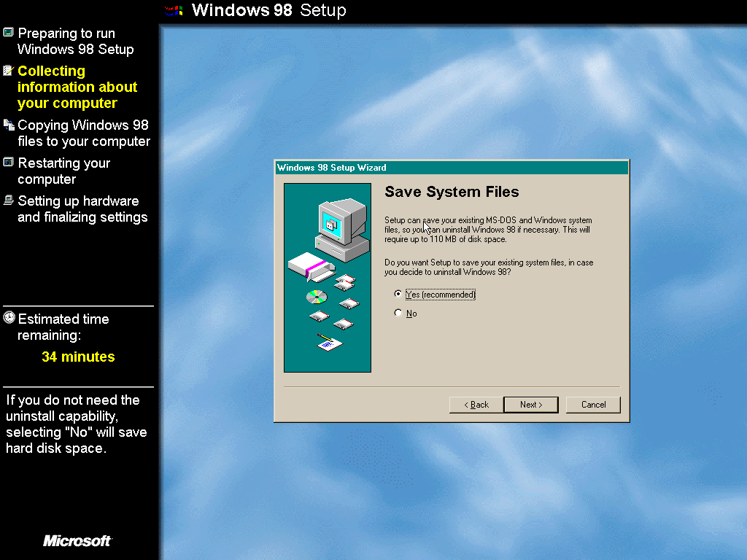The width and height of the screenshot is (747, 560).
Task: Click the 'Do you want Setup to save' question
Action: [489, 267]
